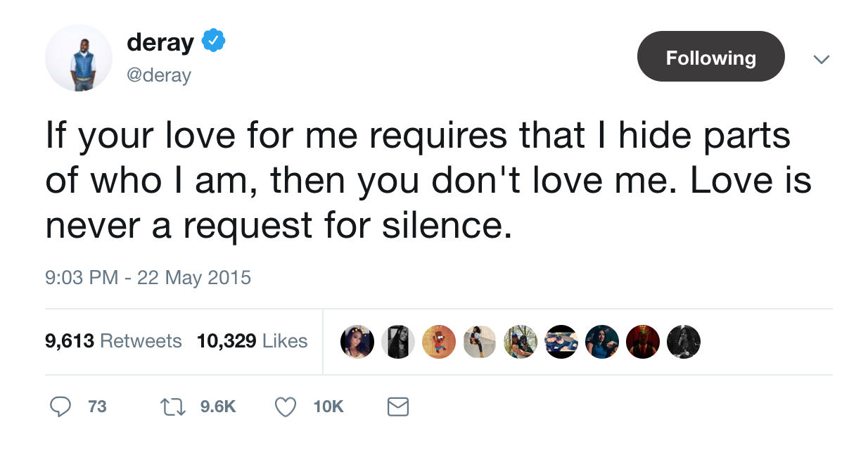Open the 9:03 PM - 22 May 2015 timestamp
868x460 pixels.
[x=148, y=277]
